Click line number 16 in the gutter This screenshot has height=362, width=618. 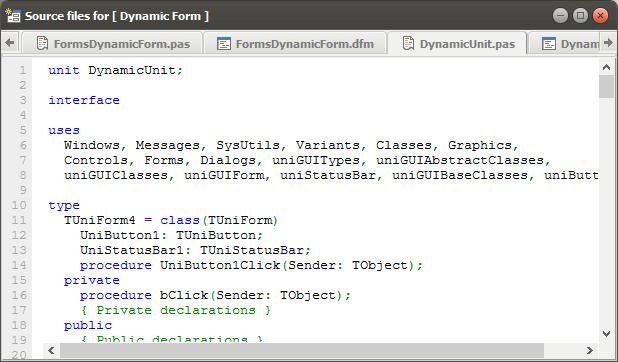tap(19, 295)
